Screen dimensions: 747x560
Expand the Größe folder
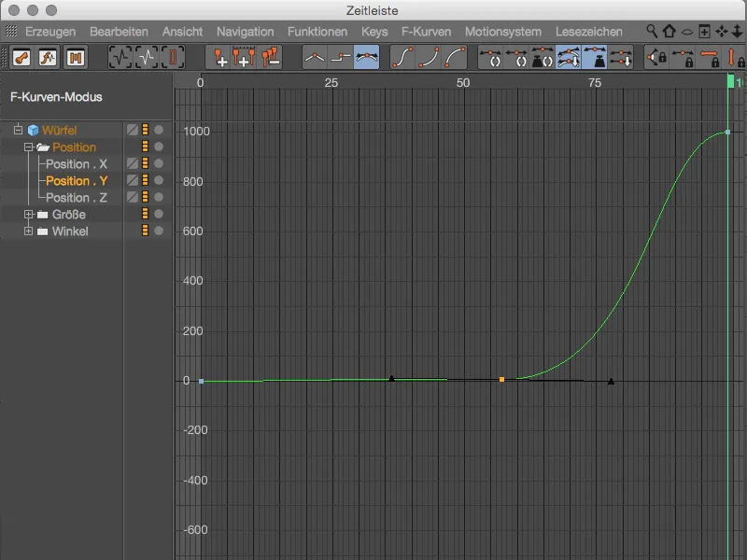coord(29,215)
